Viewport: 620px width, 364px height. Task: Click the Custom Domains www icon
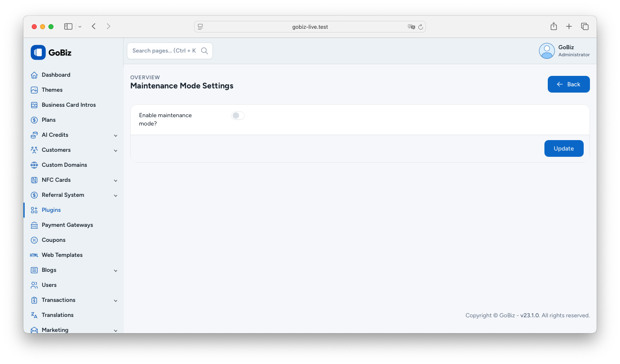(x=34, y=165)
